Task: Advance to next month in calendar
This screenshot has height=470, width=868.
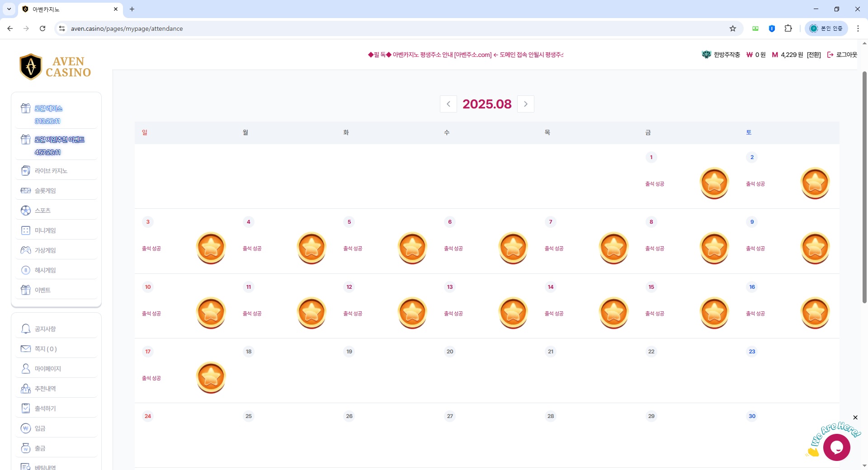Action: point(525,104)
